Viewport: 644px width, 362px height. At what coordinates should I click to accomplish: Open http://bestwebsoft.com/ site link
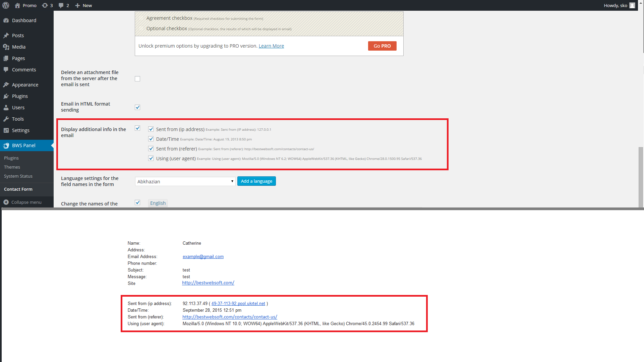(x=208, y=283)
